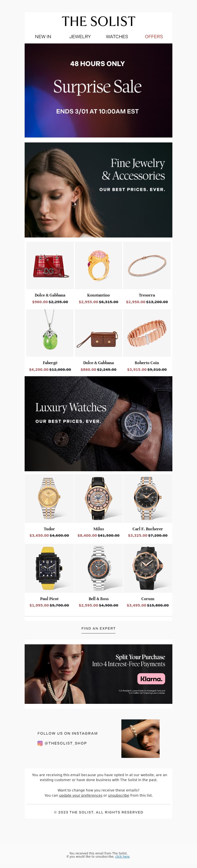Click the Klarna pink logo badge
Image resolution: width=197 pixels, height=868 pixels.
[x=151, y=679]
